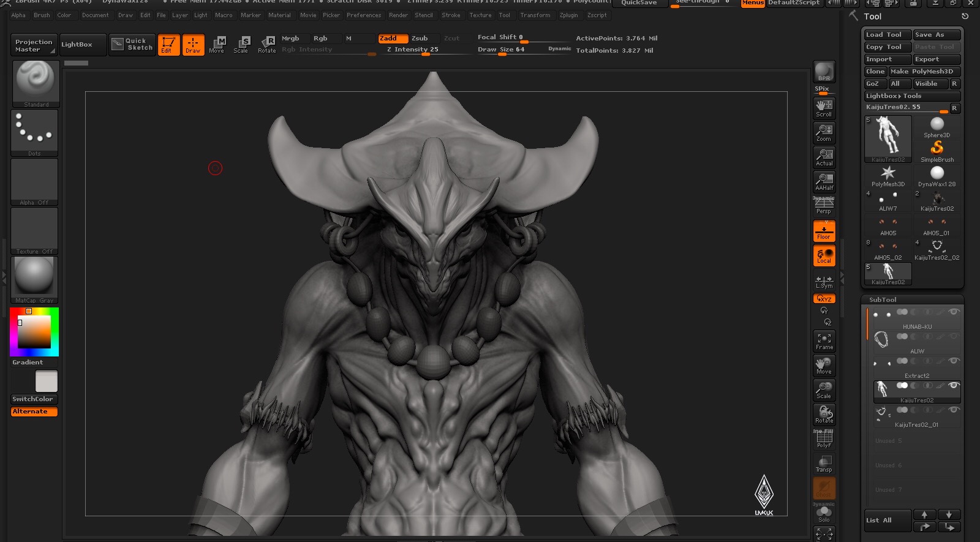Open the Dots stroke type picker
The image size is (980, 542).
point(34,133)
